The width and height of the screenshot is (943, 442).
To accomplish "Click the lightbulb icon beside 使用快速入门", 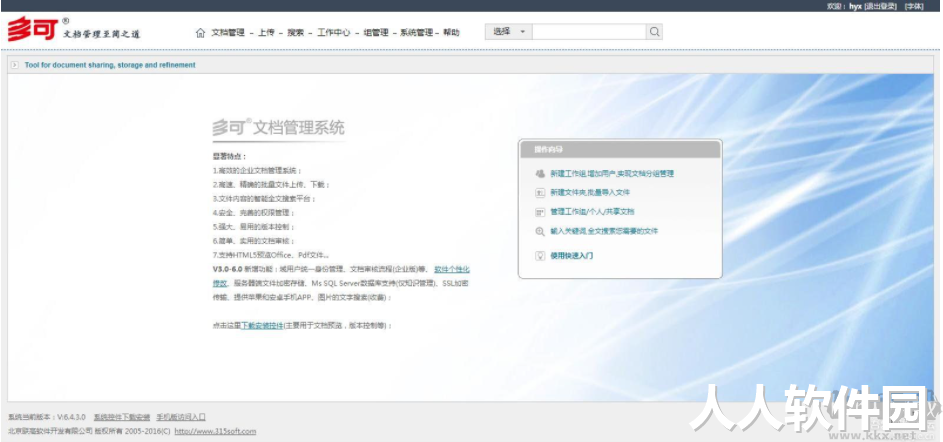I will [x=539, y=256].
